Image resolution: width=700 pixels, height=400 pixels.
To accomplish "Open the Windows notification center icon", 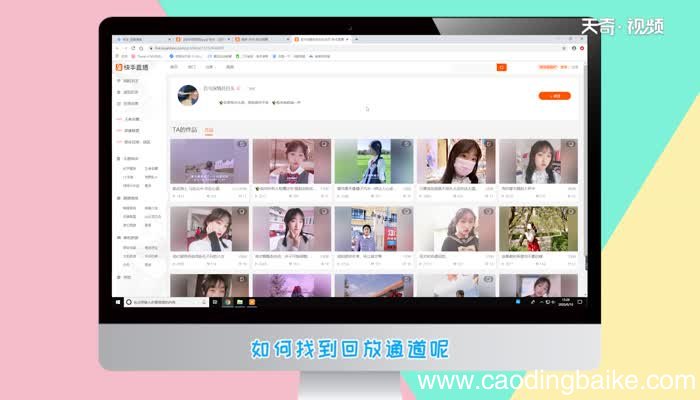I will [580, 302].
